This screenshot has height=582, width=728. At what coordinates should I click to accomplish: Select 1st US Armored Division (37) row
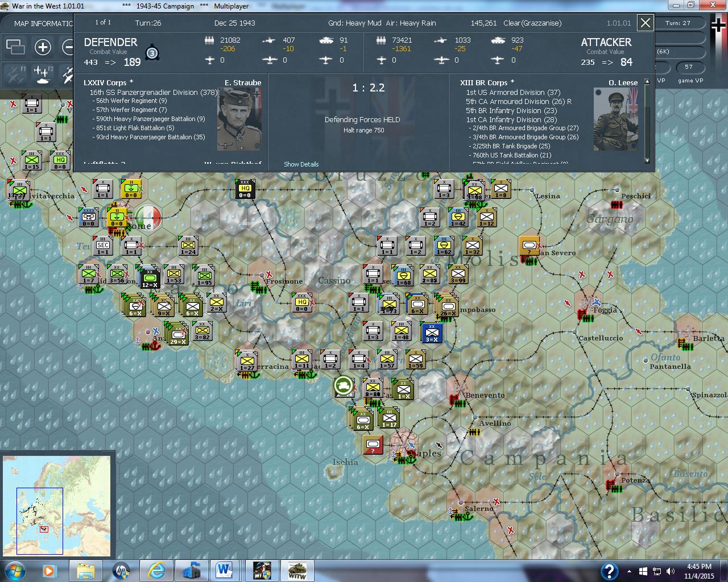coord(513,92)
